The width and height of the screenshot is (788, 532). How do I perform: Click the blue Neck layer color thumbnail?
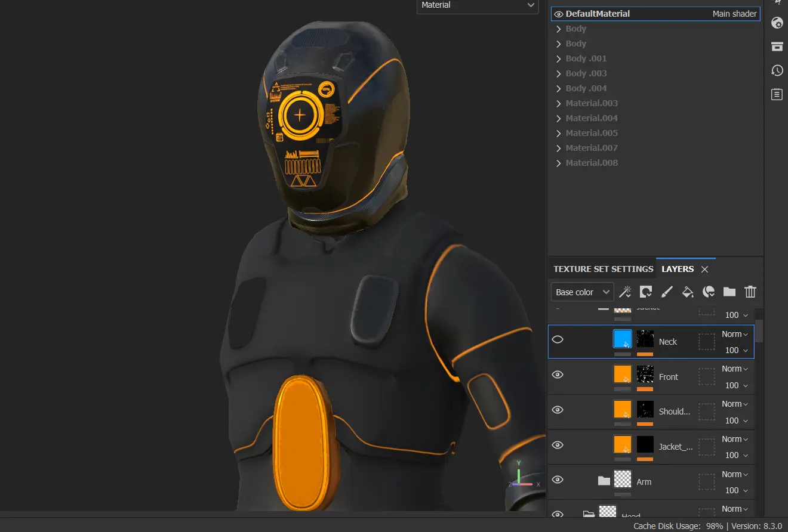[622, 339]
